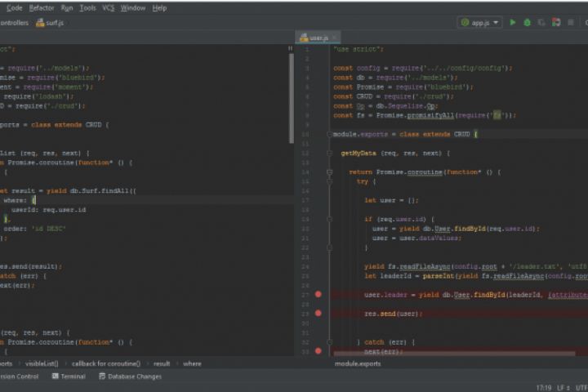The height and width of the screenshot is (392, 588).
Task: Close the user.js tab
Action: click(x=334, y=38)
